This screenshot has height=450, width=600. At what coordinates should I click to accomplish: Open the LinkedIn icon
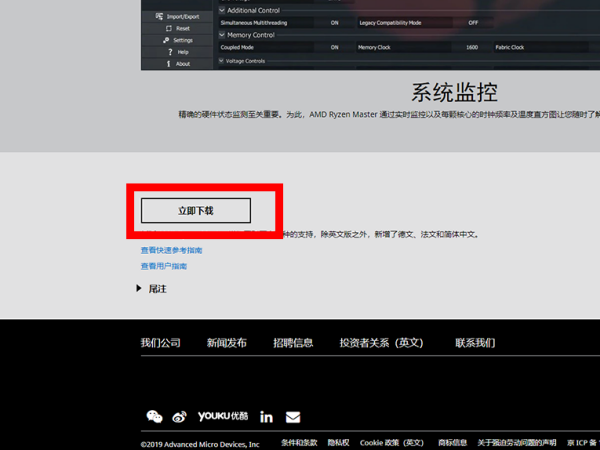[267, 416]
